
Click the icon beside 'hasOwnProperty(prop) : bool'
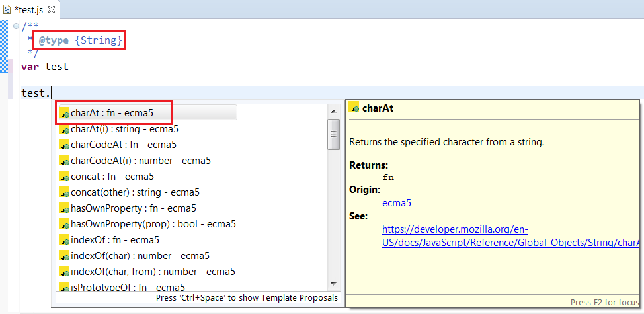point(64,224)
